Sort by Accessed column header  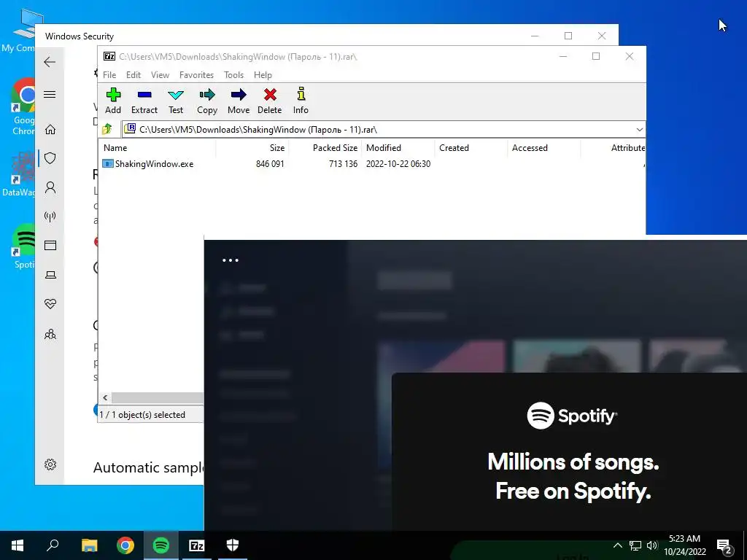(544, 147)
